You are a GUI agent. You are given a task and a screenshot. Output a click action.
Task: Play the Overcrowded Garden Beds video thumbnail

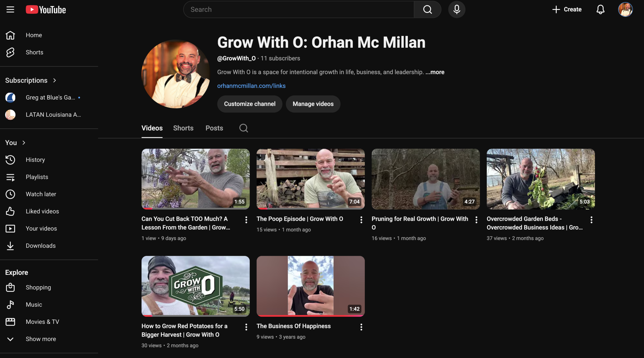(540, 179)
